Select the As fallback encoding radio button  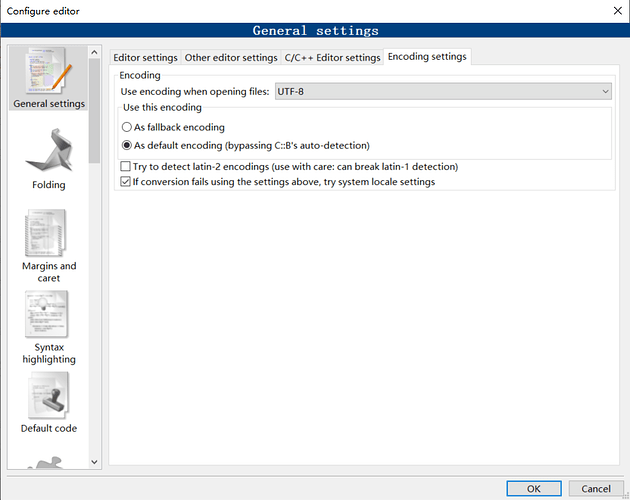127,128
